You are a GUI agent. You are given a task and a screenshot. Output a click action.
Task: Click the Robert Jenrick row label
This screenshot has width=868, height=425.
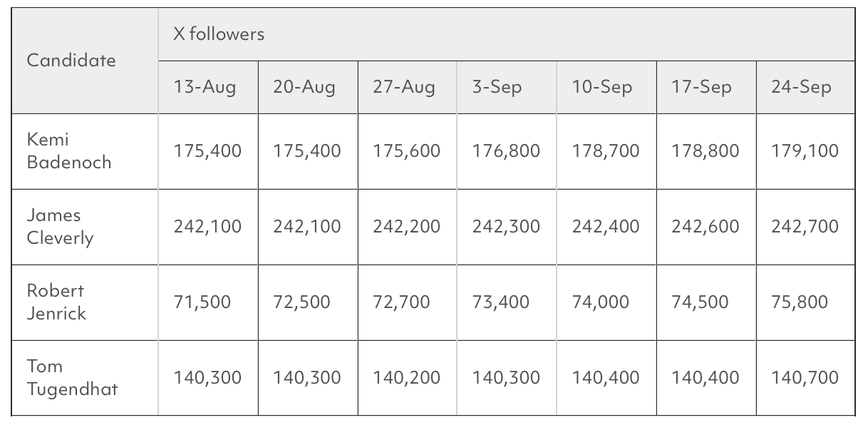tap(56, 302)
